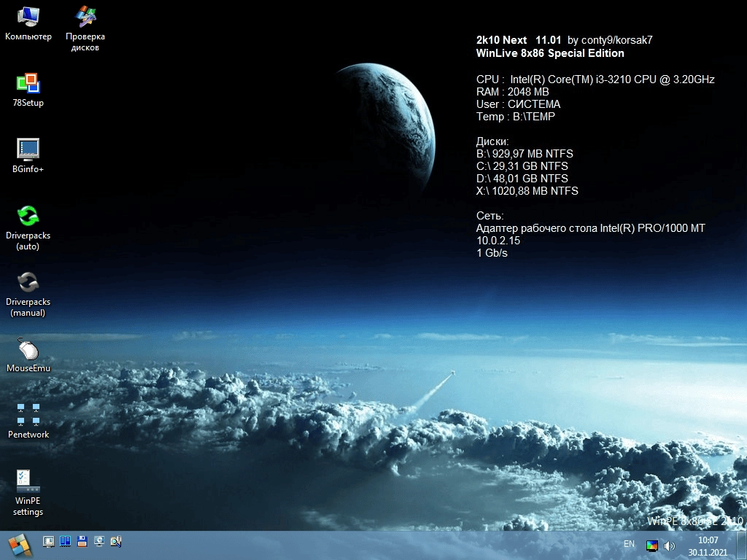Viewport: 747px width, 560px height.
Task: Click the monitor quick launch icon
Action: pyautogui.click(x=49, y=542)
